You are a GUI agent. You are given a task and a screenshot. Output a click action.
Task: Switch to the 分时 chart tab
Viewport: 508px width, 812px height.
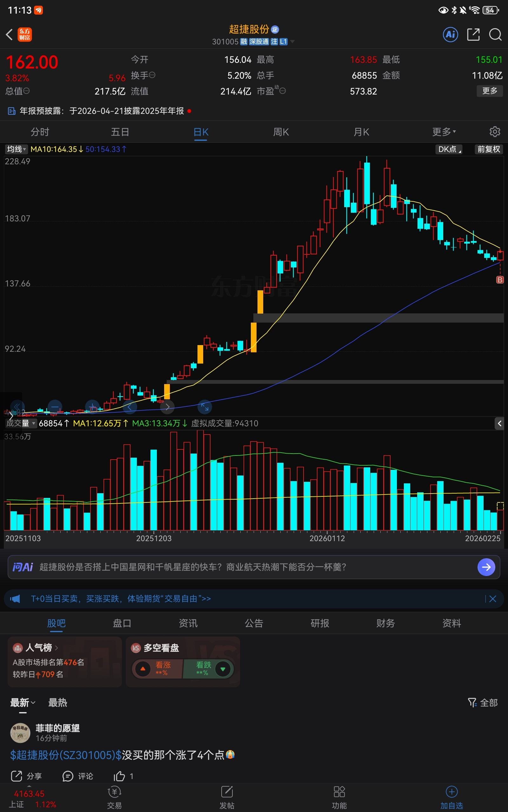(x=40, y=132)
